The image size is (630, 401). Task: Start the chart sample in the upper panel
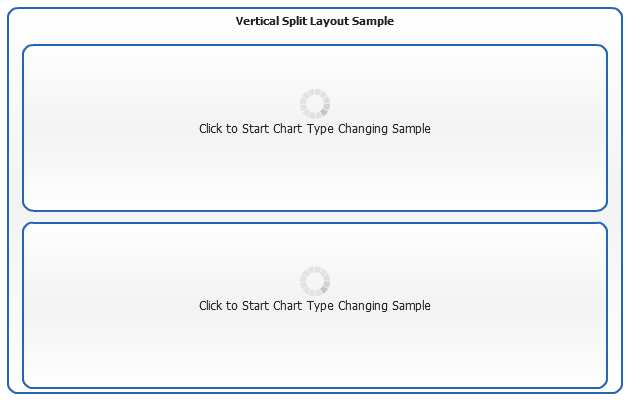[314, 129]
